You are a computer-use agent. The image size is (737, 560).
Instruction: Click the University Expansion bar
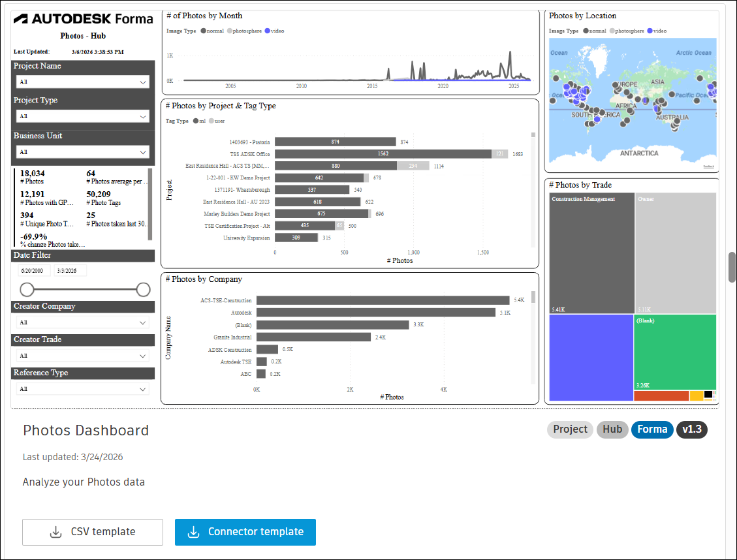click(296, 238)
